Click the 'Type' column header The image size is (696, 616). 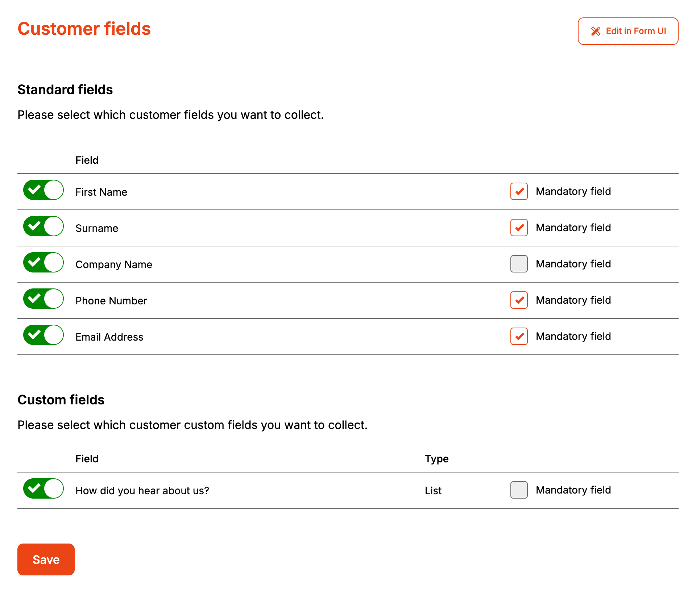pos(437,459)
